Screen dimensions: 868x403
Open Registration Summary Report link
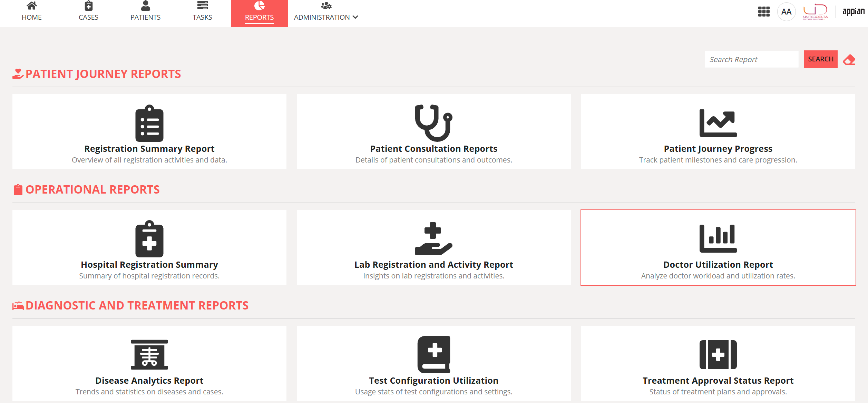pos(149,149)
